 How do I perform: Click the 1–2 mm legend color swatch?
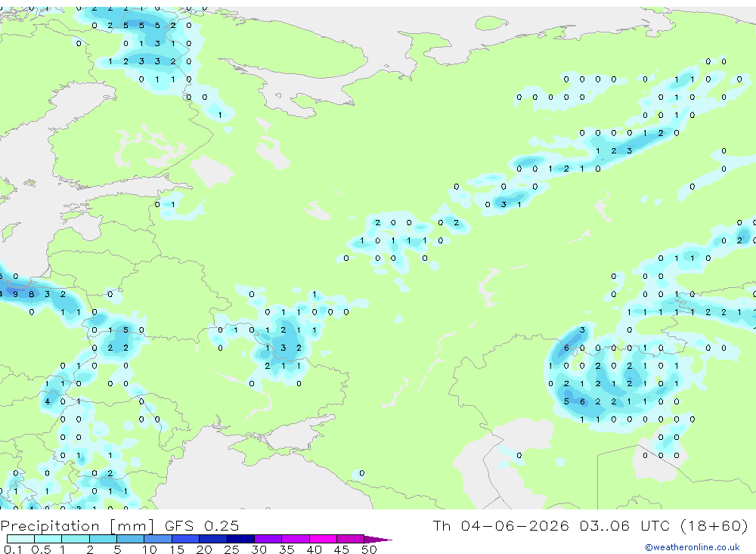[76, 539]
